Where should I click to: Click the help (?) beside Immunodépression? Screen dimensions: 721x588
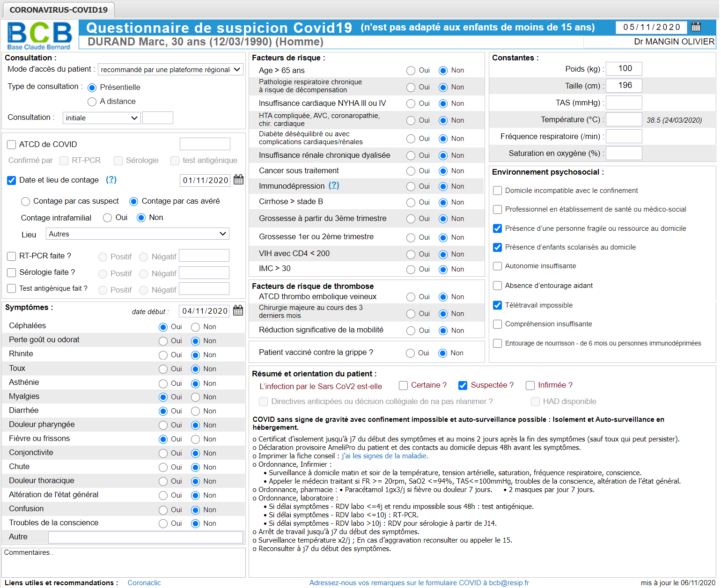(x=334, y=186)
